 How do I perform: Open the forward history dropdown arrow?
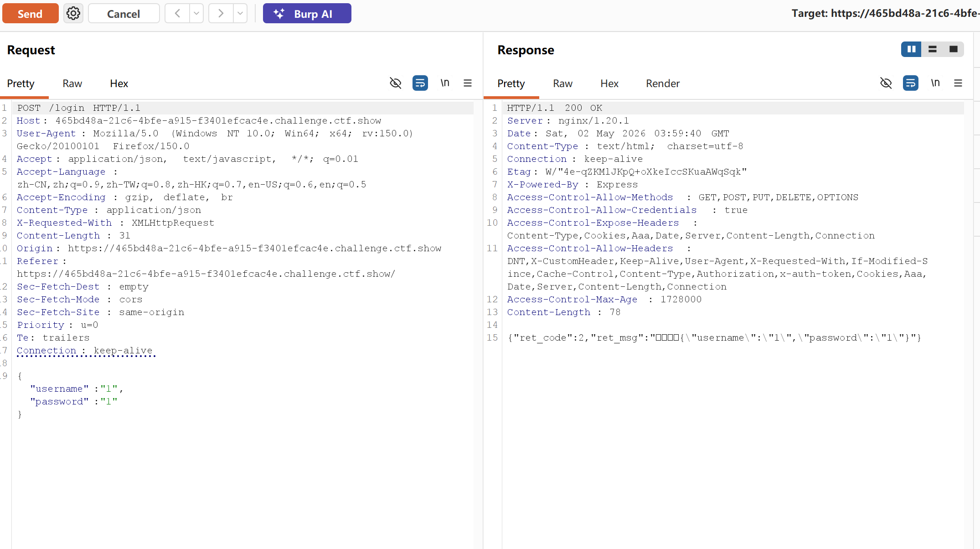click(x=240, y=14)
